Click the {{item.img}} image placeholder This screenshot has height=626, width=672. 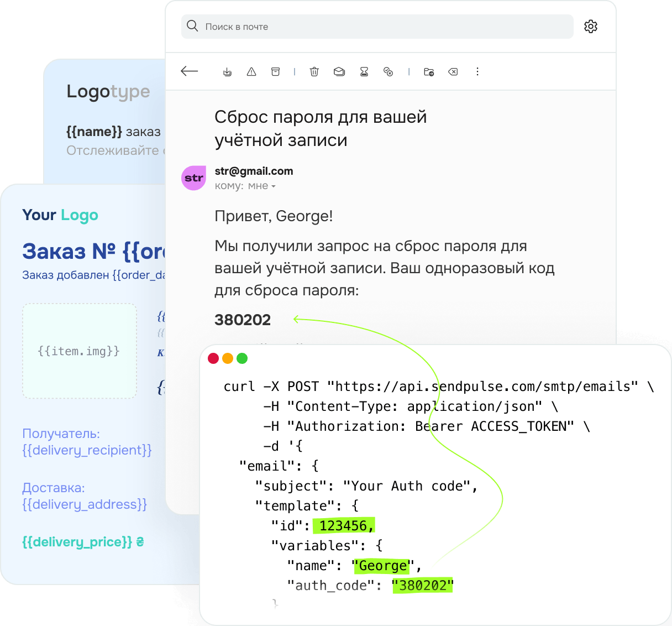tap(80, 351)
